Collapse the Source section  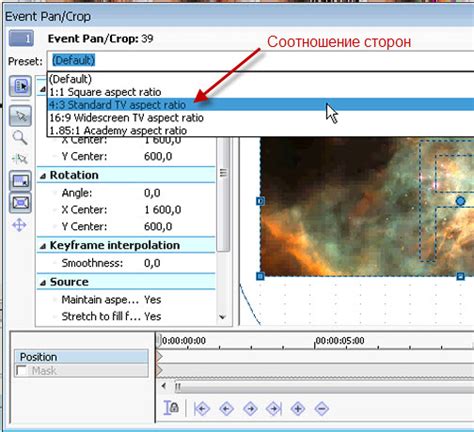click(43, 283)
